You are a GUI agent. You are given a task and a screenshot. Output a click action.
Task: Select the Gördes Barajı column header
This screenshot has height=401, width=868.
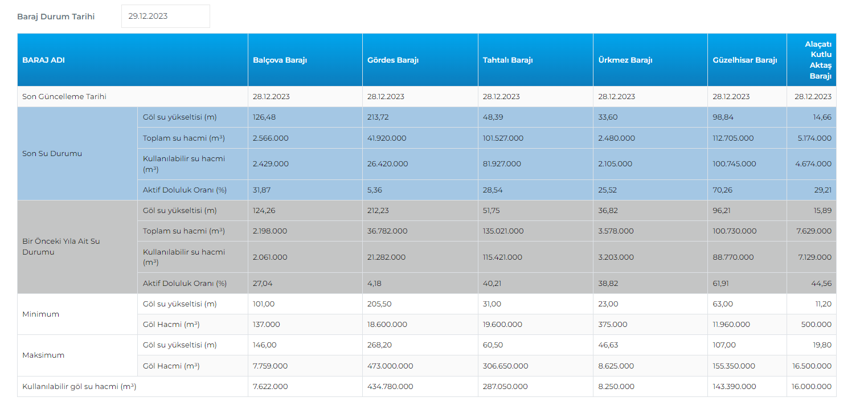[393, 60]
